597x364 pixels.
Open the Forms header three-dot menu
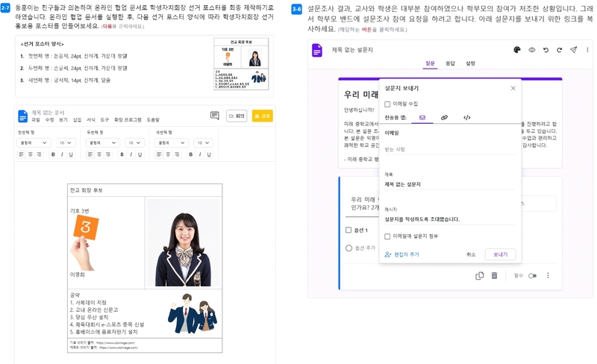click(587, 50)
